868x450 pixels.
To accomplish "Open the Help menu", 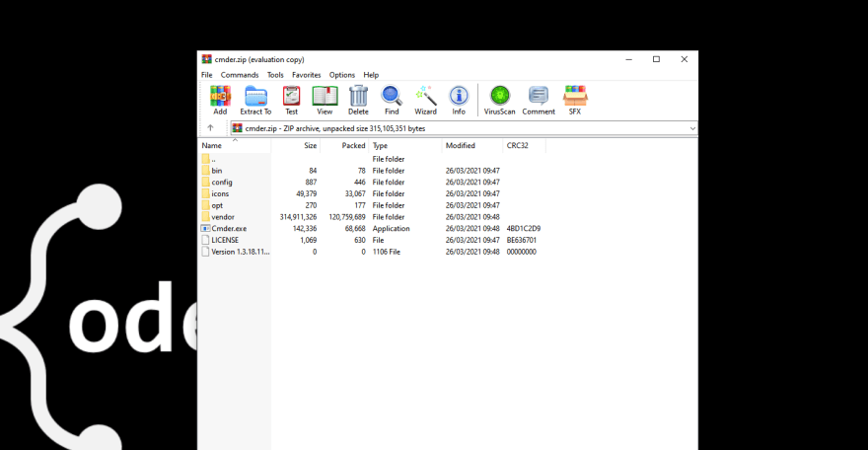I will tap(371, 75).
